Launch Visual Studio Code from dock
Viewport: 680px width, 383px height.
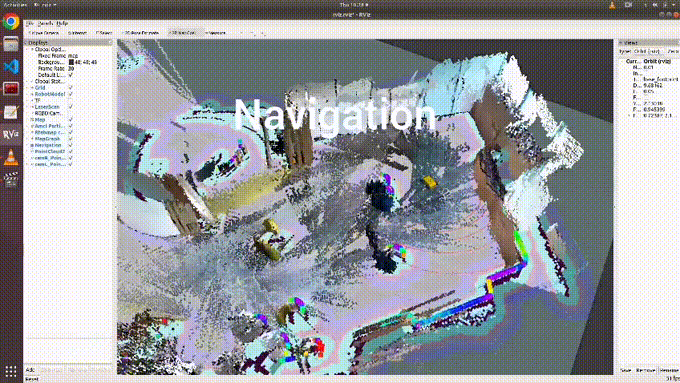11,66
